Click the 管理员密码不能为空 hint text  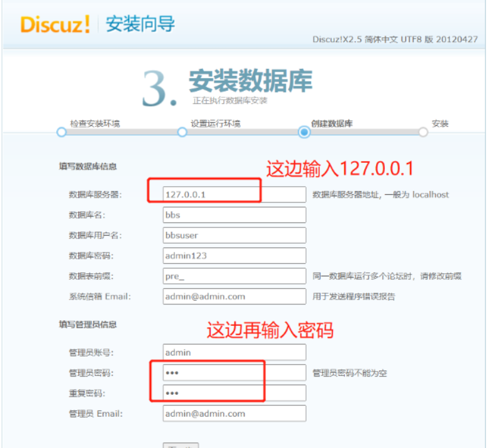pyautogui.click(x=350, y=373)
